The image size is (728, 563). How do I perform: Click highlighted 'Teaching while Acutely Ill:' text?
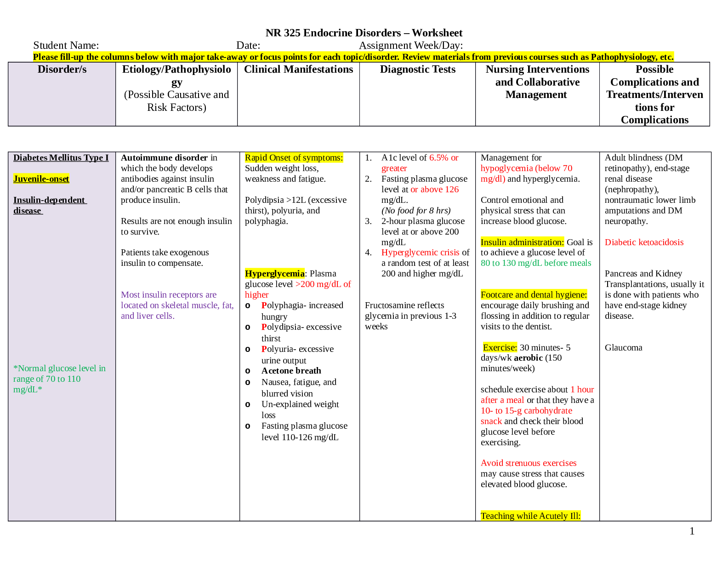click(x=530, y=516)
